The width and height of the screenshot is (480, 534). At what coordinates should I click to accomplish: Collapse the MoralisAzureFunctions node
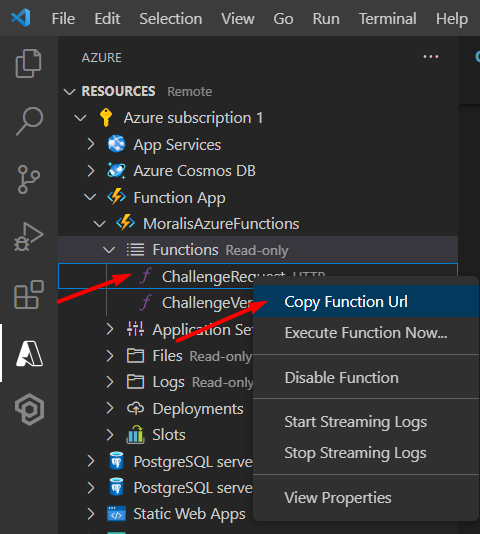click(99, 224)
